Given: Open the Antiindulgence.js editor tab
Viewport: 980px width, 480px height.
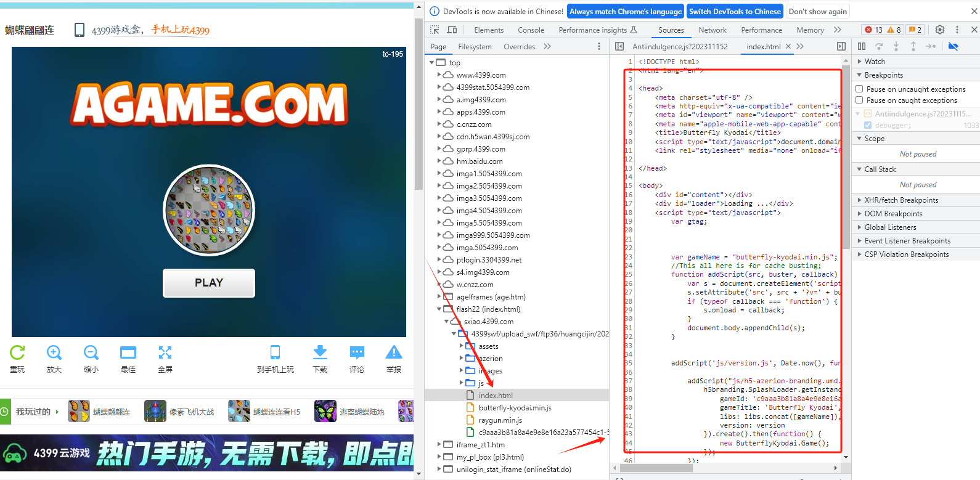Looking at the screenshot, I should [680, 46].
